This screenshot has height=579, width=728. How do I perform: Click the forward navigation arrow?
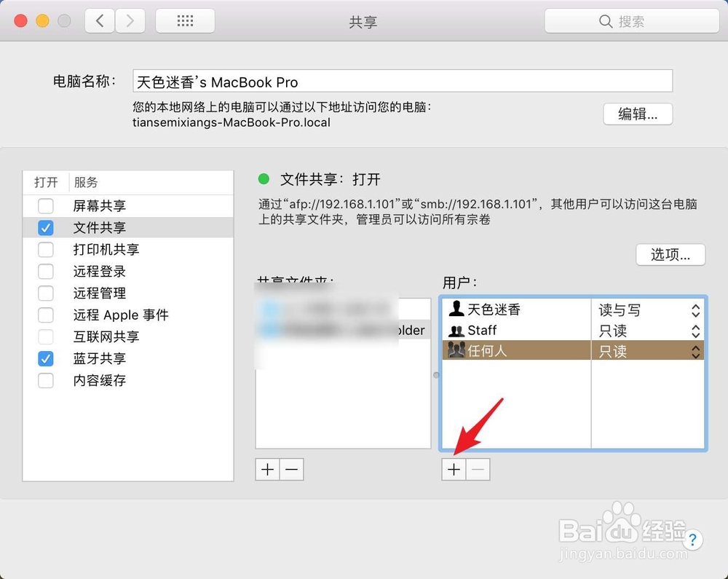pos(130,20)
